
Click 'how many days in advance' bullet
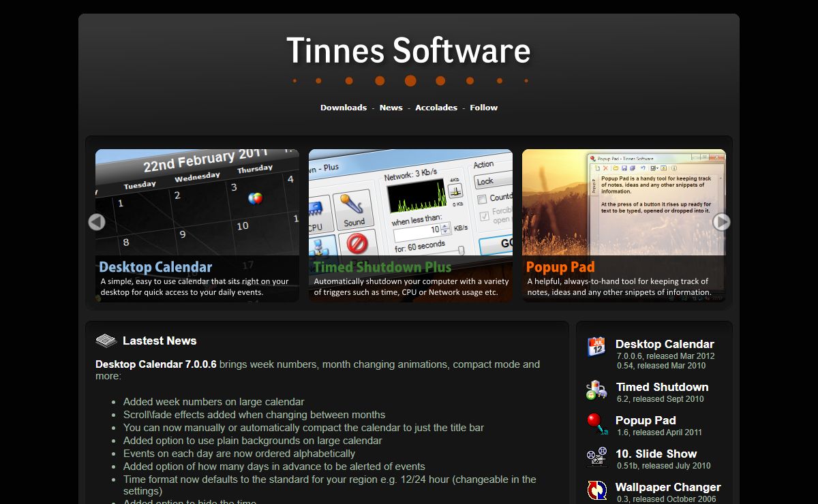[274, 467]
